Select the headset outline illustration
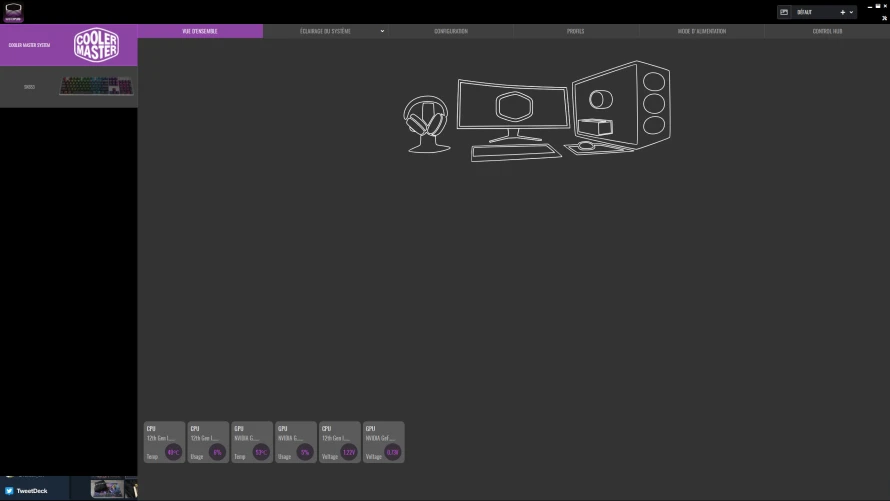This screenshot has width=890, height=501. [x=426, y=124]
